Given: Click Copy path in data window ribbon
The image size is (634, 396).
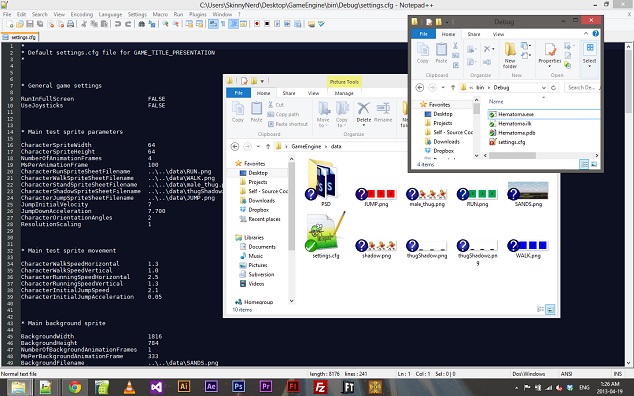Looking at the screenshot, I should (284, 114).
